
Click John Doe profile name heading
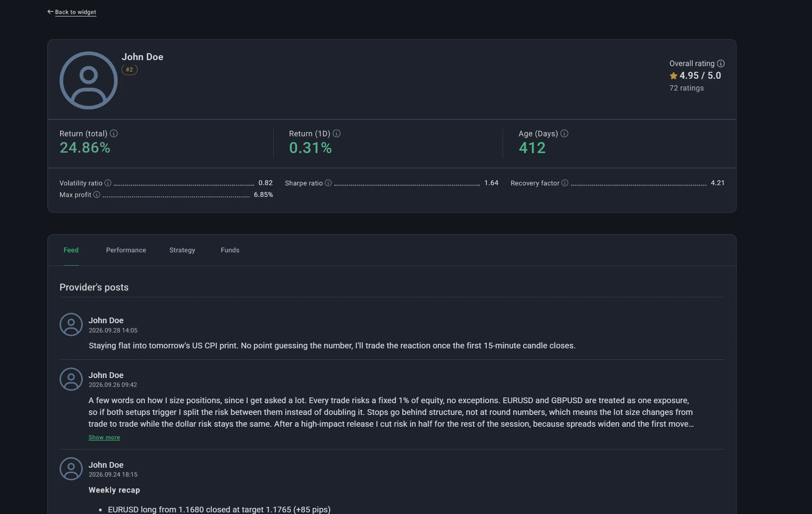(143, 57)
